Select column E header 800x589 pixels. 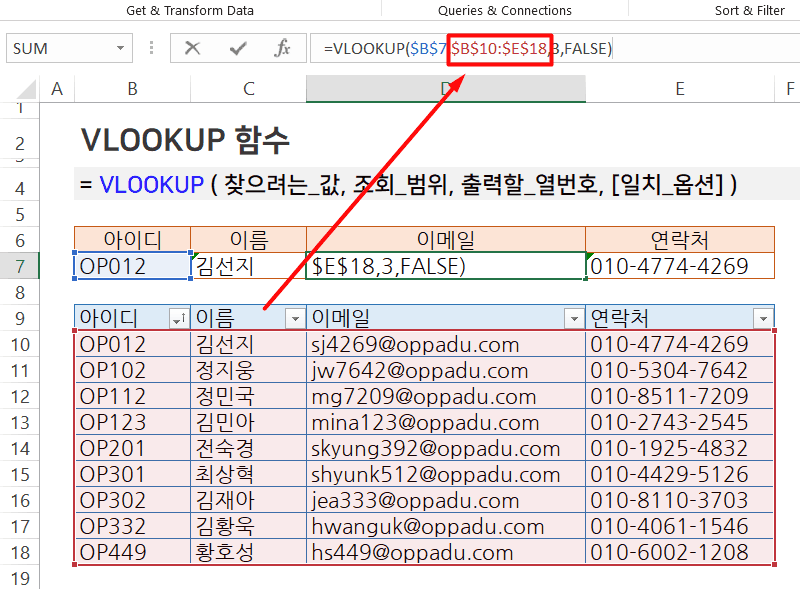coord(680,89)
